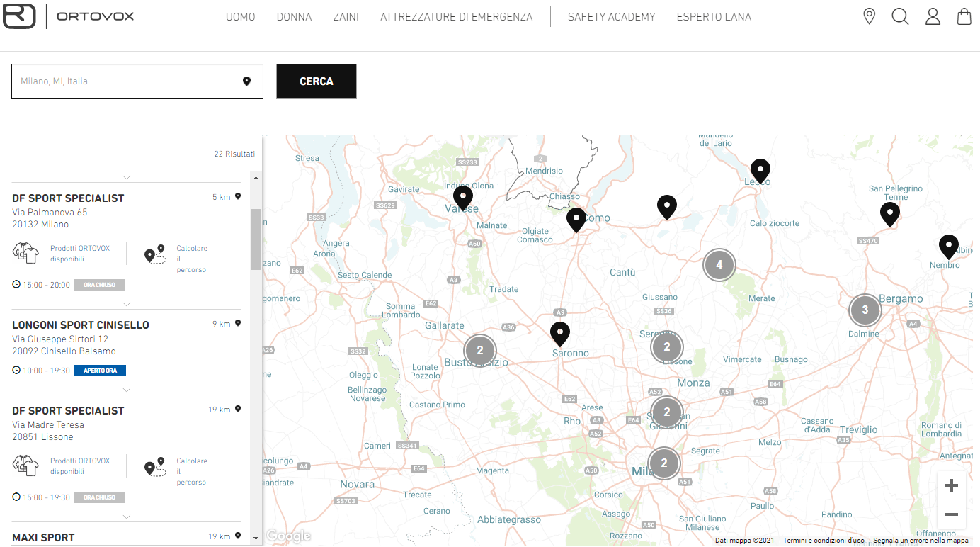Open the Google logo on the map

288,536
